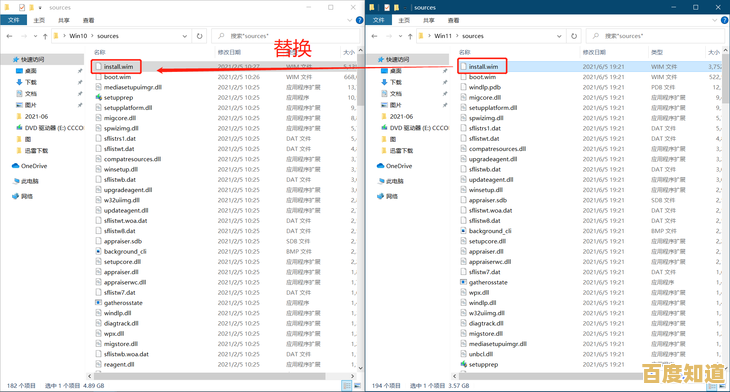Viewport: 730px width, 392px height.
Task: Select background_cli icon in Win11 window
Action: (x=464, y=231)
